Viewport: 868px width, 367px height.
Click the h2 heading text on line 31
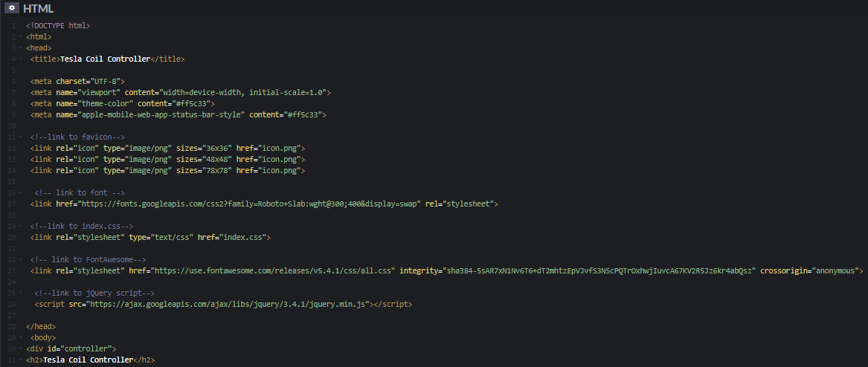88,360
